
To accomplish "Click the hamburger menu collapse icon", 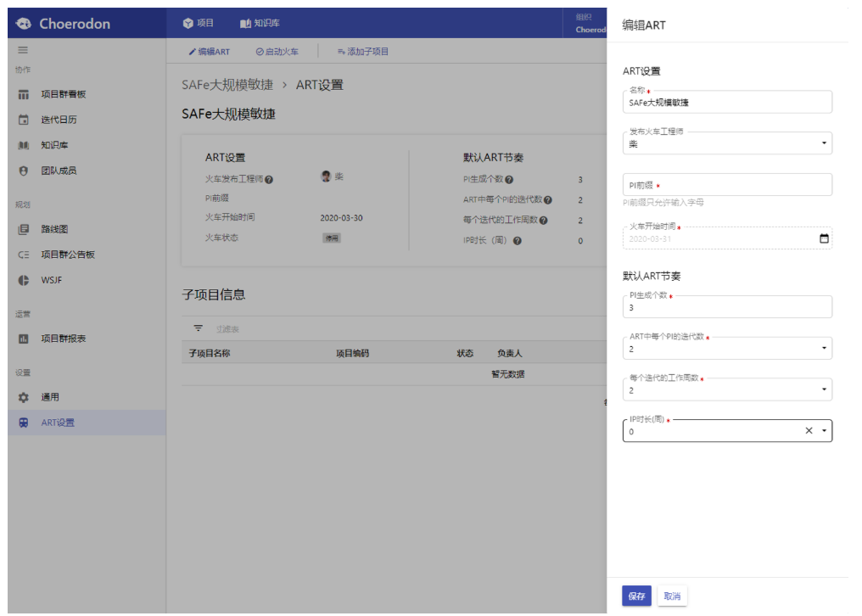I will click(23, 51).
